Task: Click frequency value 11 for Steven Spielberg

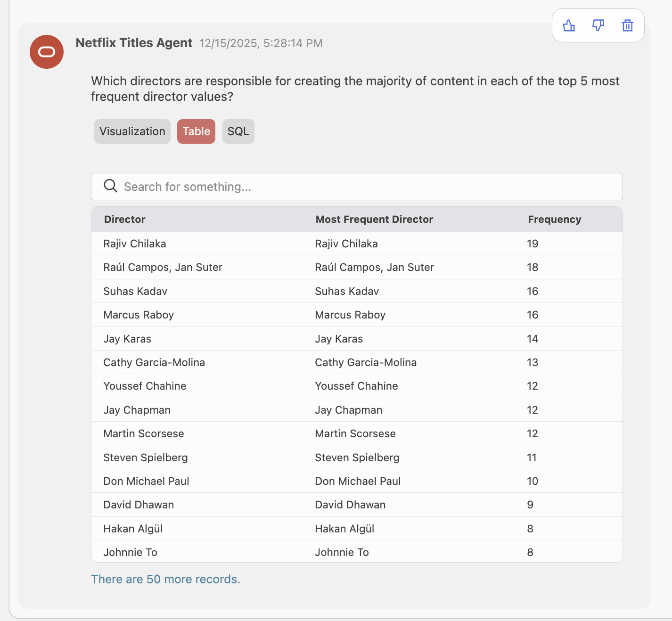Action: tap(532, 458)
